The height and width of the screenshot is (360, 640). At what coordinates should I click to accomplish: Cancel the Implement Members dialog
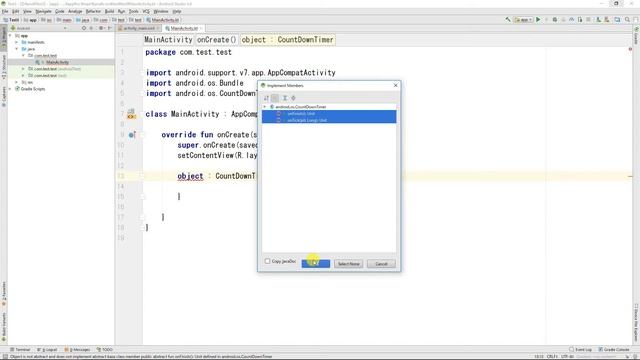click(x=381, y=264)
